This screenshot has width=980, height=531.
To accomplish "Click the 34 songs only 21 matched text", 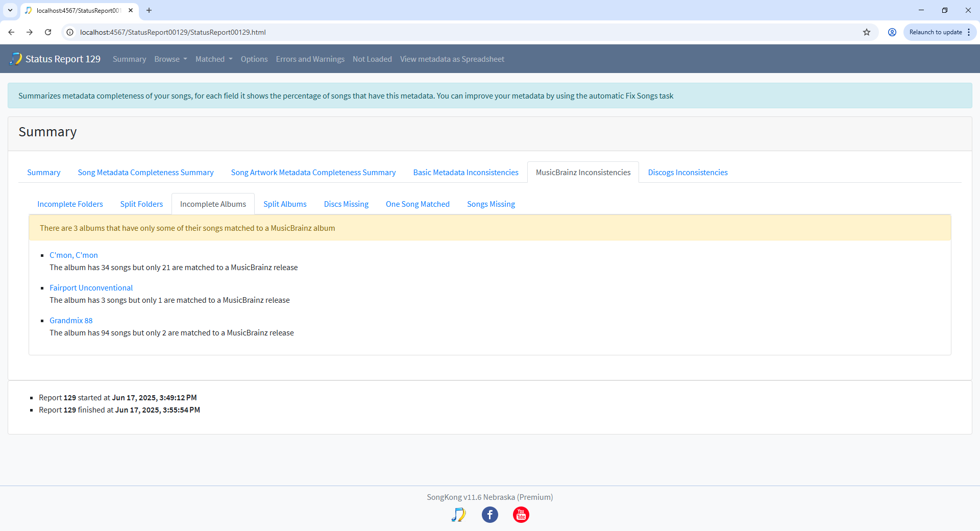I will click(x=174, y=268).
